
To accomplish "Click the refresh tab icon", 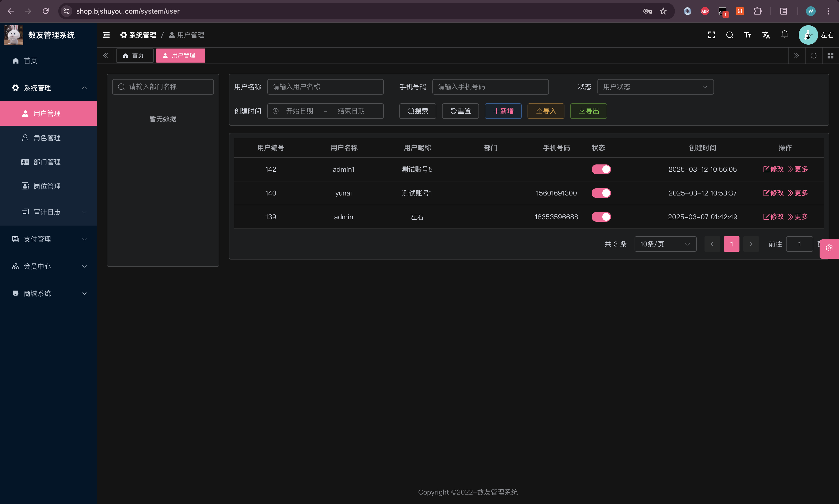I will 814,55.
